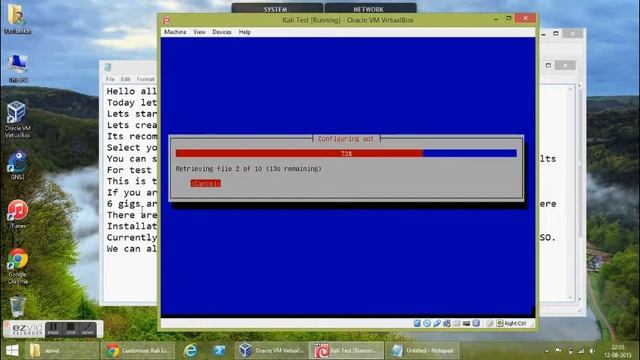Click the Action Center flag tray icon
This screenshot has width=640, height=360.
[558, 351]
